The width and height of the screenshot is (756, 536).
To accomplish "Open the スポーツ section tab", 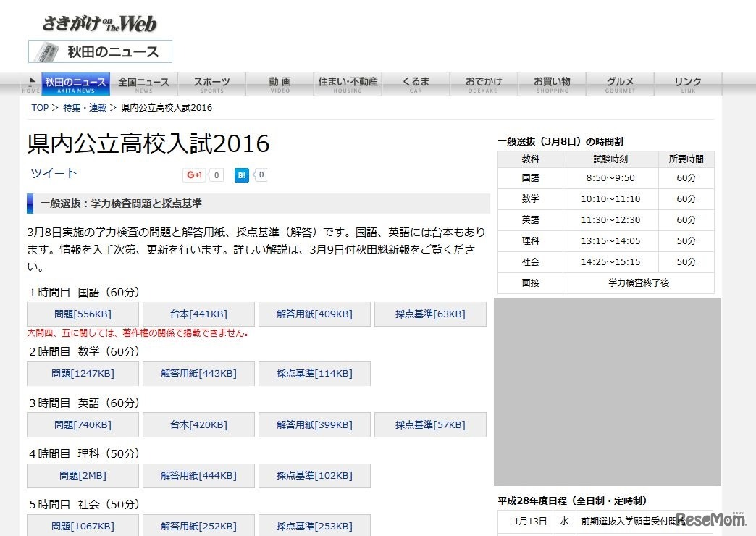I will 211,82.
